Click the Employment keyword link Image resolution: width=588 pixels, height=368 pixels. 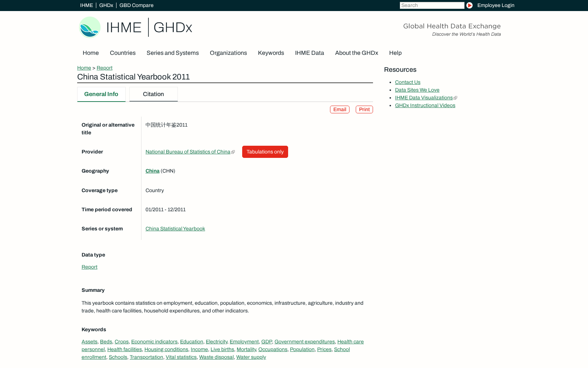pyautogui.click(x=244, y=342)
